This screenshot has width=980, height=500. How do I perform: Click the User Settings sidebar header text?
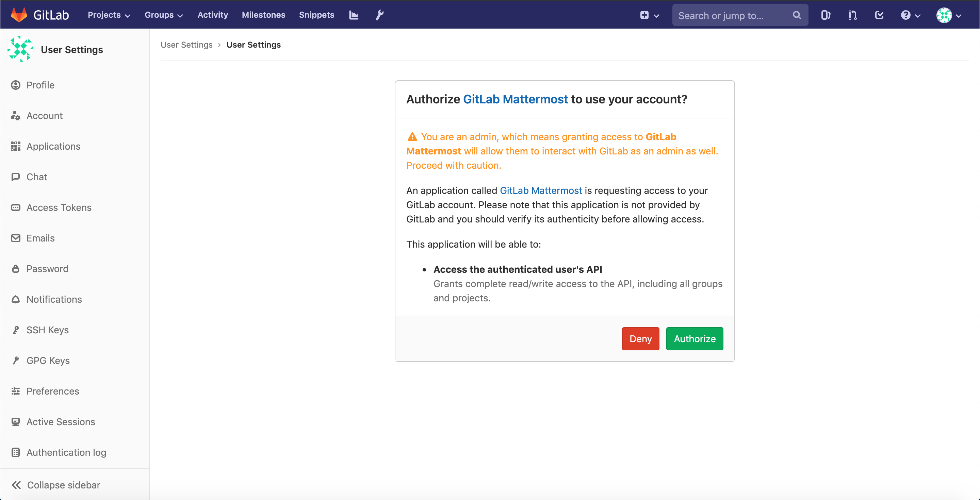(72, 50)
